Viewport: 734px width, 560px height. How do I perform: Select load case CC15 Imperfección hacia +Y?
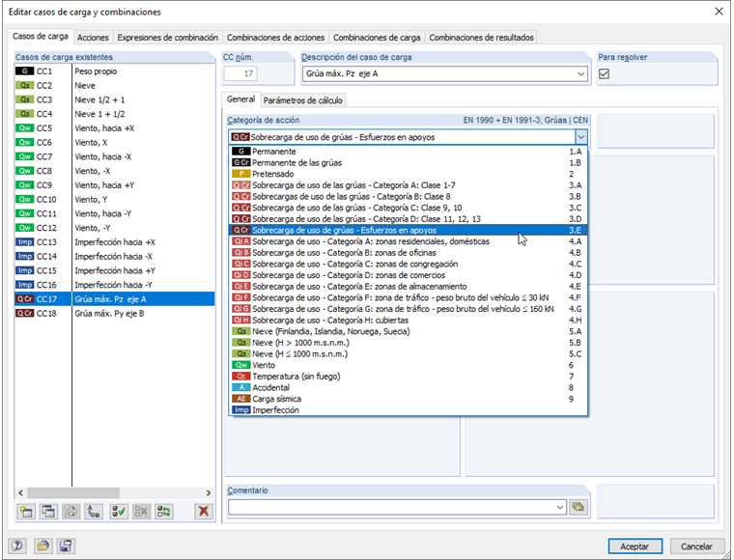(x=115, y=270)
